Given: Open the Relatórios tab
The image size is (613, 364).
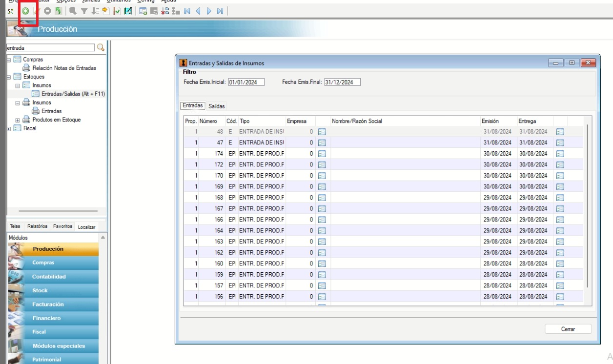Looking at the screenshot, I should tap(38, 226).
